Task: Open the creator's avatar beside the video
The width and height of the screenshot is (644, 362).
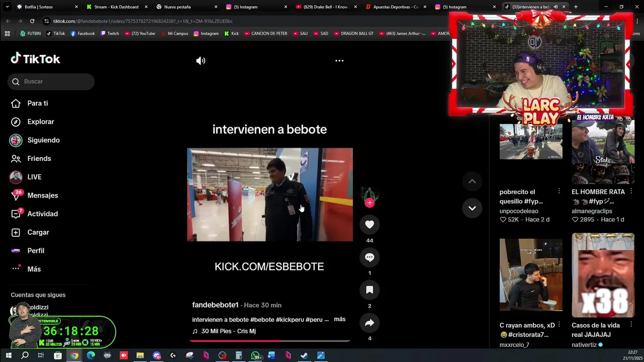Action: click(x=370, y=193)
